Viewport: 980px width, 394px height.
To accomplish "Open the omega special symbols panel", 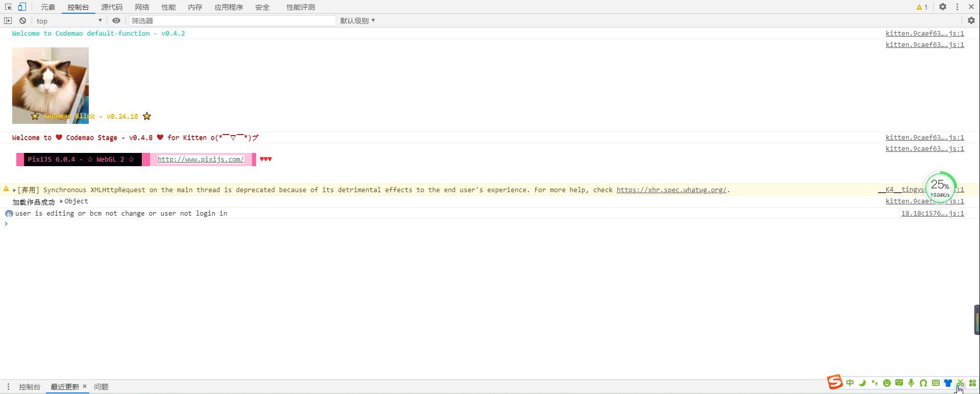I will tap(923, 383).
